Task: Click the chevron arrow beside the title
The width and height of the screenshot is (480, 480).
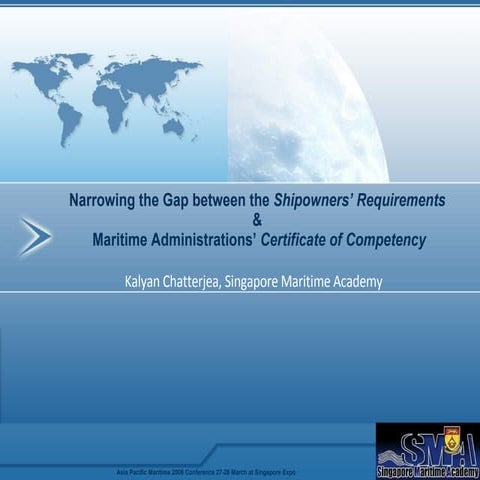Action: click(x=35, y=237)
